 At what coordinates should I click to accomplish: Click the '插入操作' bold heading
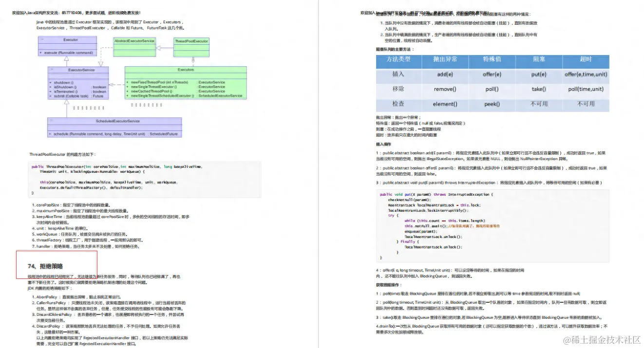coord(383,145)
